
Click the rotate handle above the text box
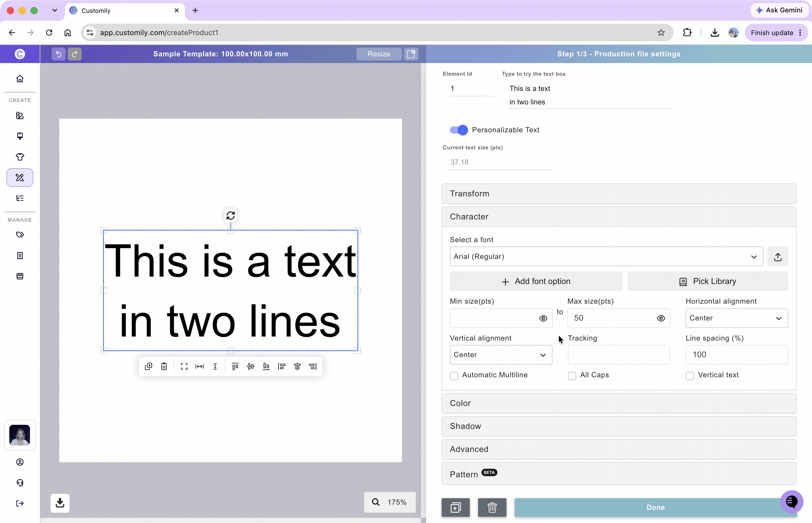[230, 216]
